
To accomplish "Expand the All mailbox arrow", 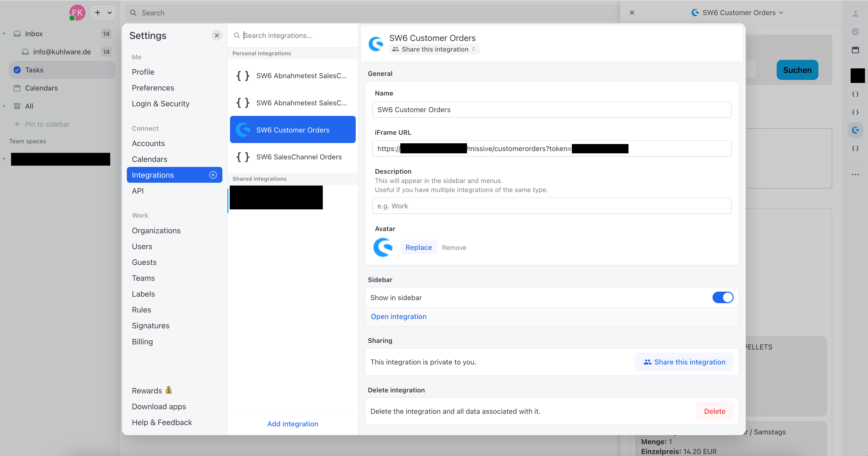I will (4, 106).
